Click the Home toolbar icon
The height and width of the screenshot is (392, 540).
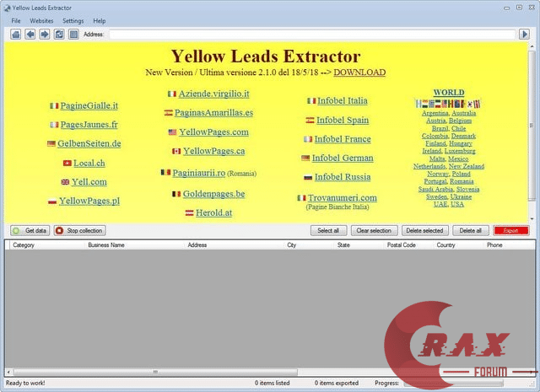click(x=15, y=34)
